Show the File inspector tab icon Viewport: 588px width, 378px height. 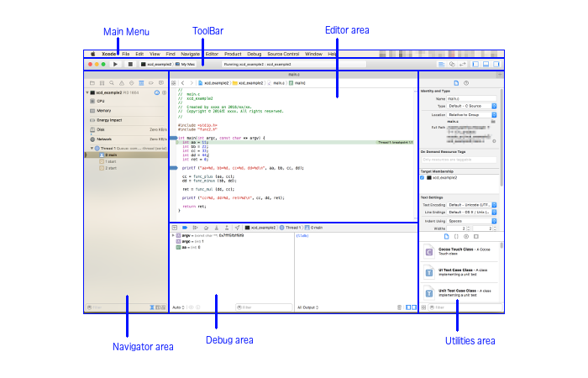tap(456, 83)
